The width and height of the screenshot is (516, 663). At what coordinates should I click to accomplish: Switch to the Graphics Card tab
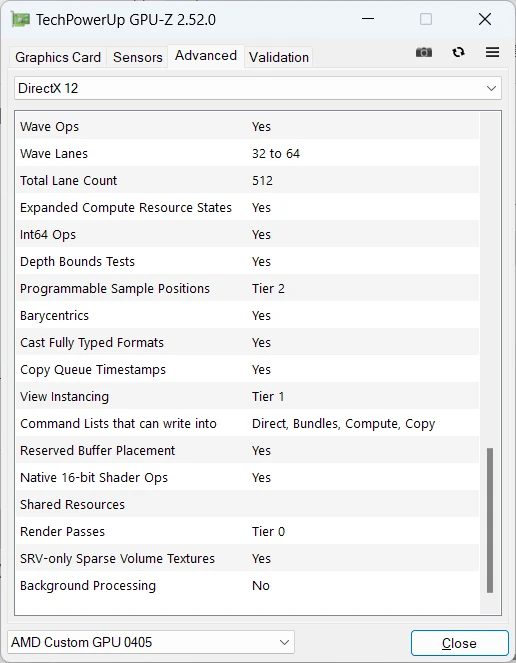pos(58,57)
